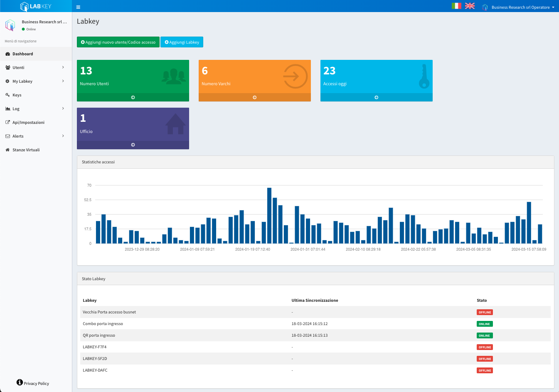Open Ufficio details arrow footer
Screen dimensions: 559x392
133,145
